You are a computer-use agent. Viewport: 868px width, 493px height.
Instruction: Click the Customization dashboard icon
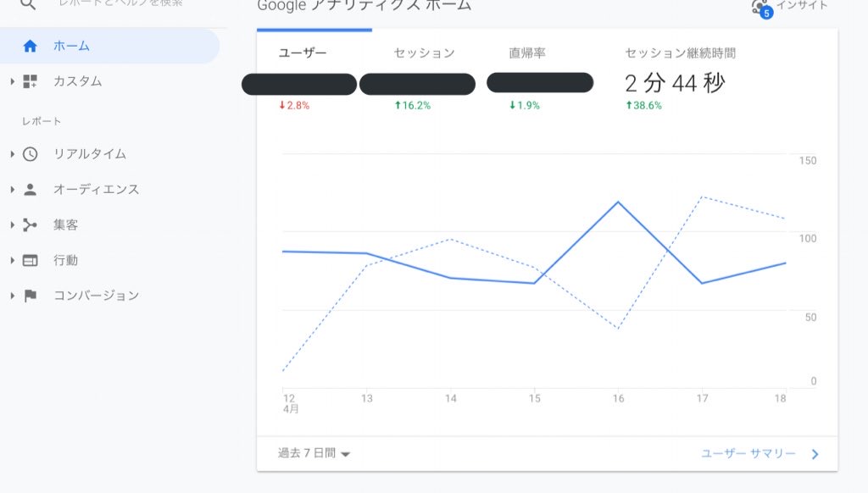click(x=30, y=81)
